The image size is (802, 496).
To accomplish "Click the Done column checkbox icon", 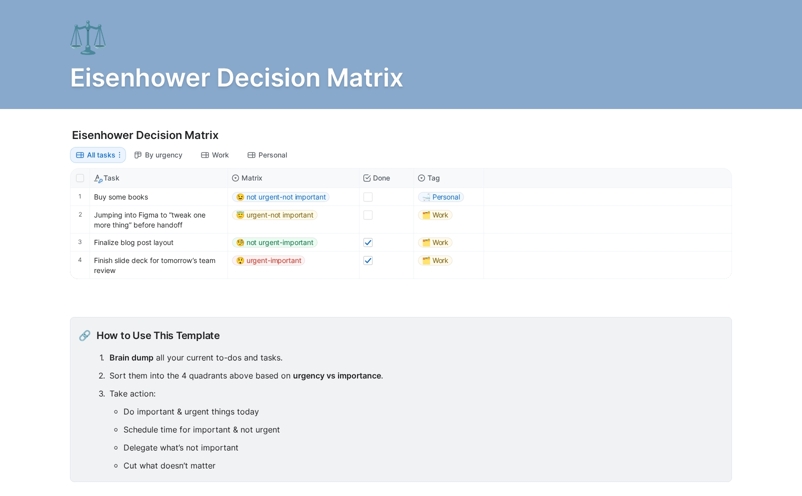I will [367, 178].
